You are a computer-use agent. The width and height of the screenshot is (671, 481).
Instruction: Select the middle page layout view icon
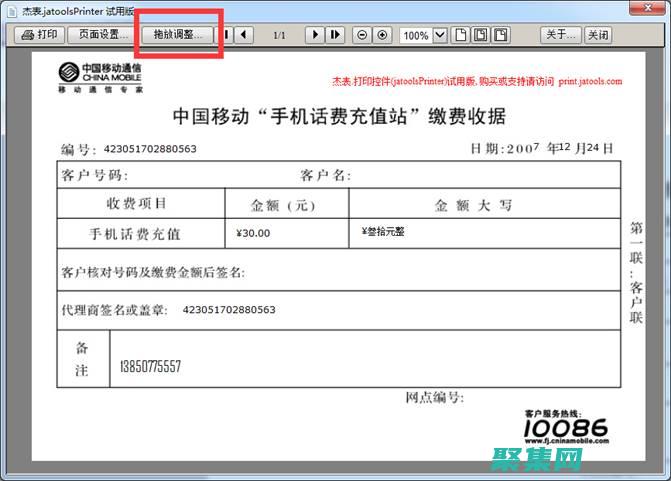(480, 35)
